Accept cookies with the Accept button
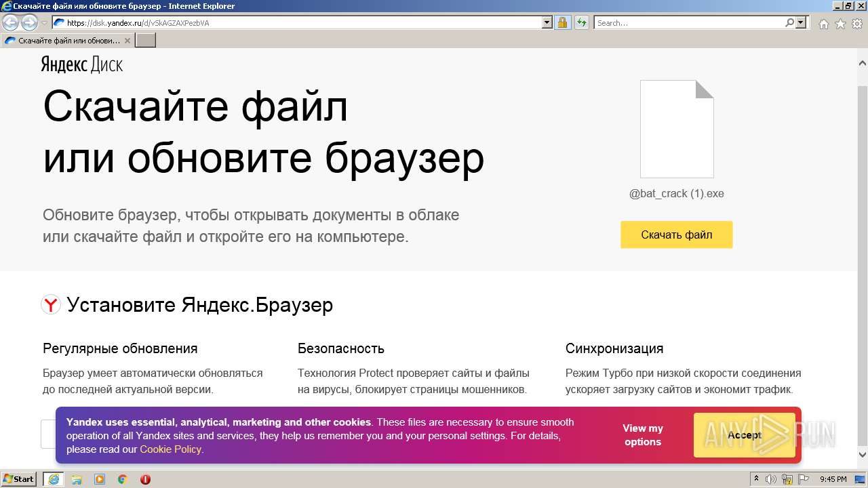Screen dimensions: 868x488 745,435
